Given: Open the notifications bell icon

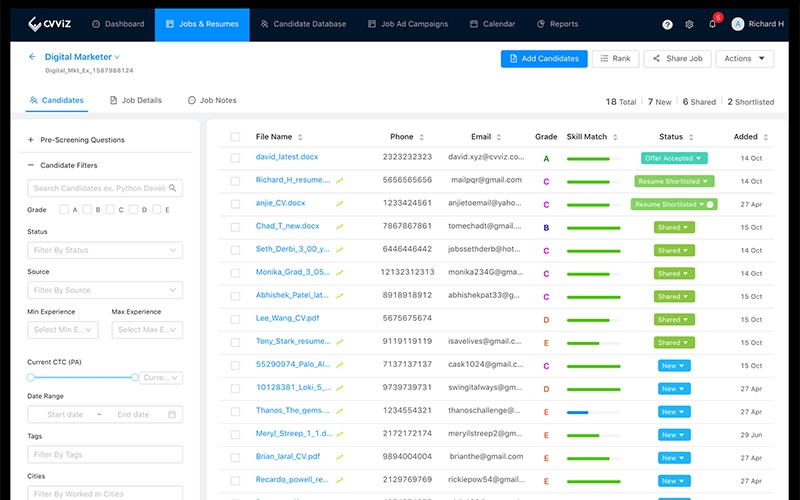Looking at the screenshot, I should 712,24.
